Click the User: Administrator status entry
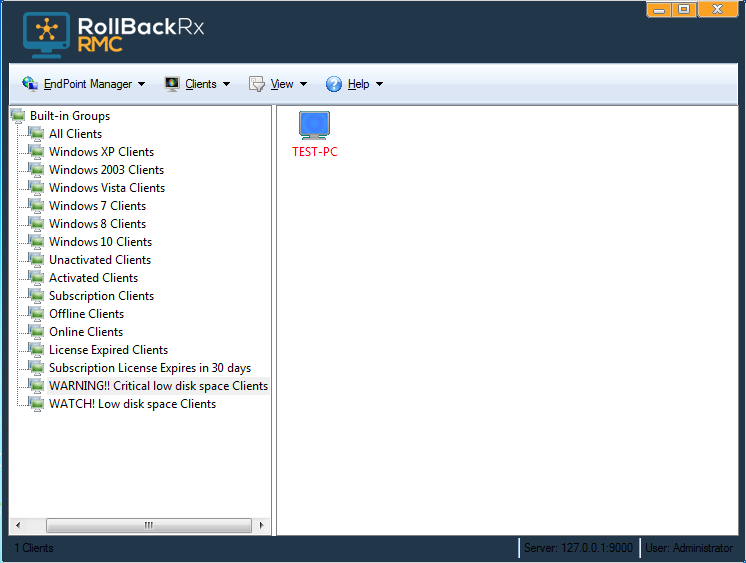 [x=689, y=548]
